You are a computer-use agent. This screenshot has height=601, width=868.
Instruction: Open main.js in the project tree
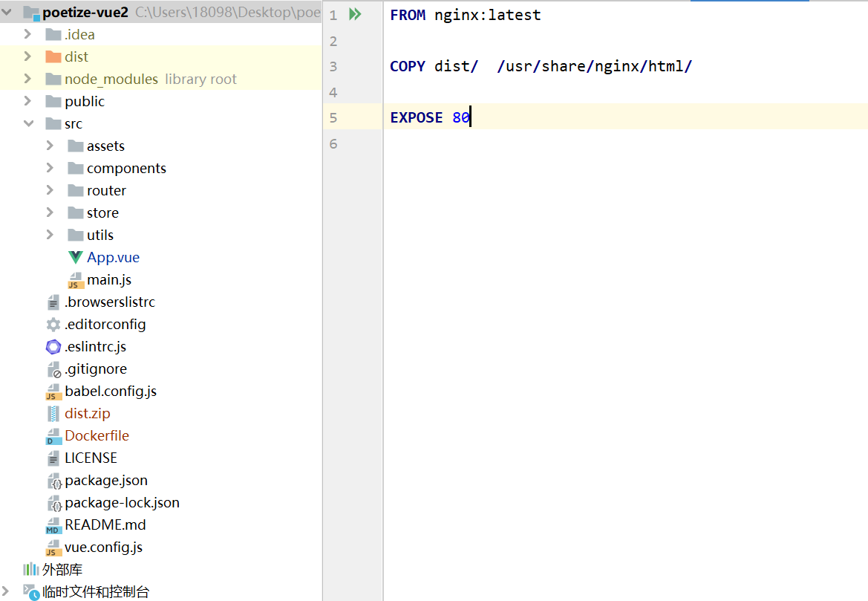click(108, 280)
